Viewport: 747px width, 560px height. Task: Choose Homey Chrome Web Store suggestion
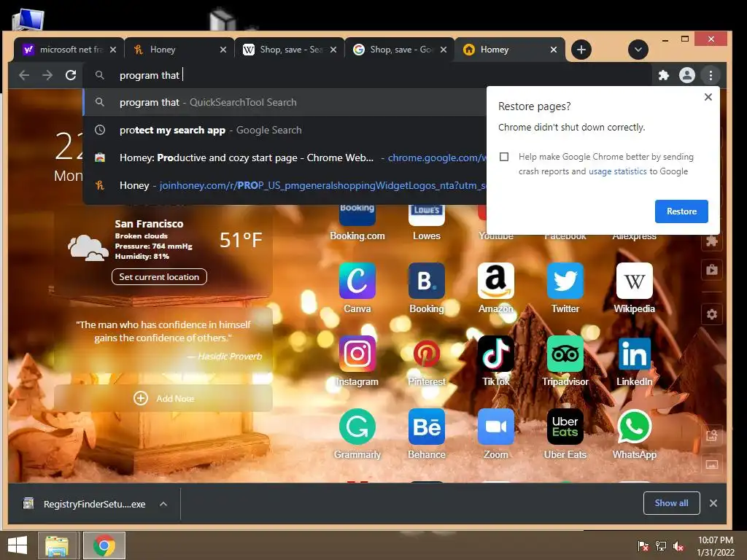point(285,157)
